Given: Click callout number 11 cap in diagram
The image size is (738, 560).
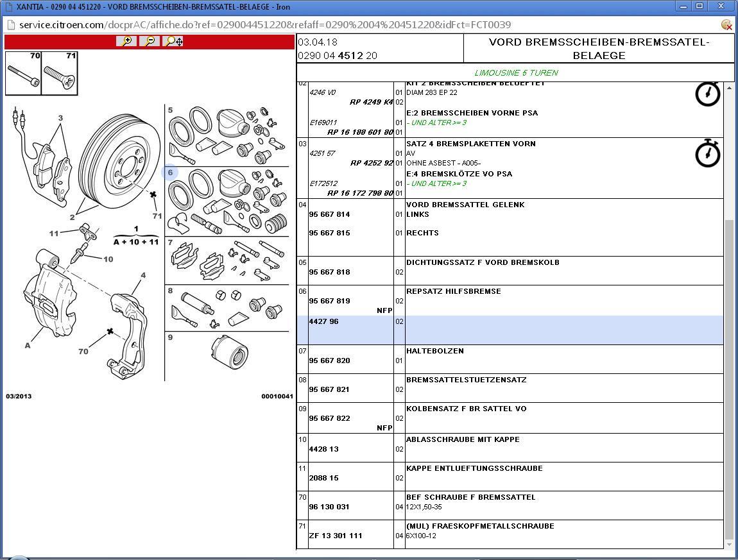Looking at the screenshot, I should point(54,233).
